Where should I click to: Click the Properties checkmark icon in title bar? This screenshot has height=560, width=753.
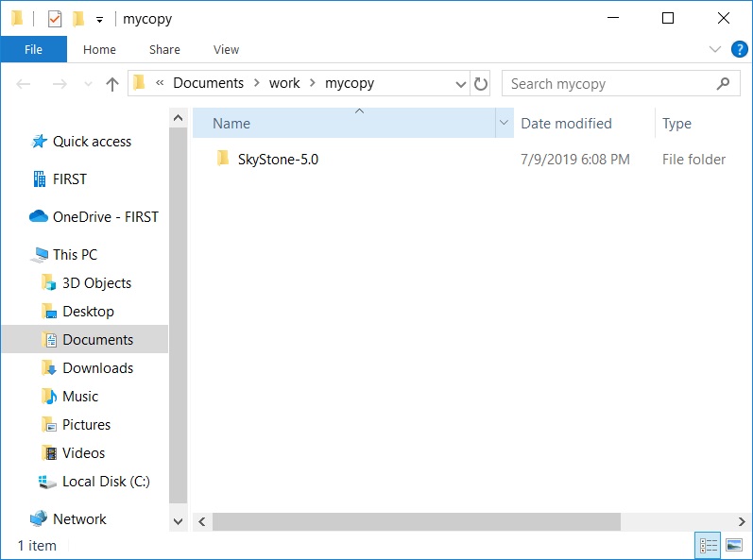click(55, 19)
